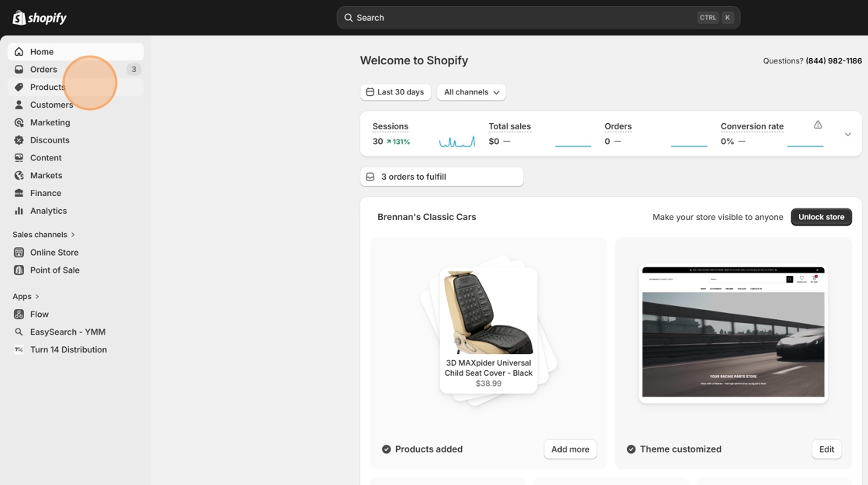This screenshot has width=868, height=485.
Task: Click the Markets globe icon
Action: [19, 176]
